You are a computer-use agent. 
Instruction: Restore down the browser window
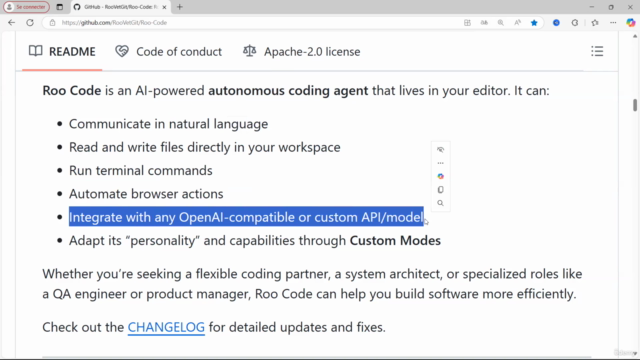[x=611, y=7]
